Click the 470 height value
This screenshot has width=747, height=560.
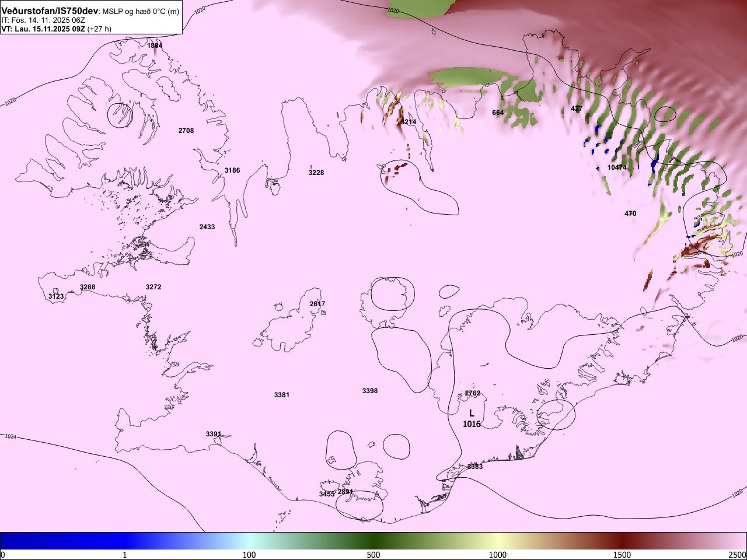coord(630,213)
